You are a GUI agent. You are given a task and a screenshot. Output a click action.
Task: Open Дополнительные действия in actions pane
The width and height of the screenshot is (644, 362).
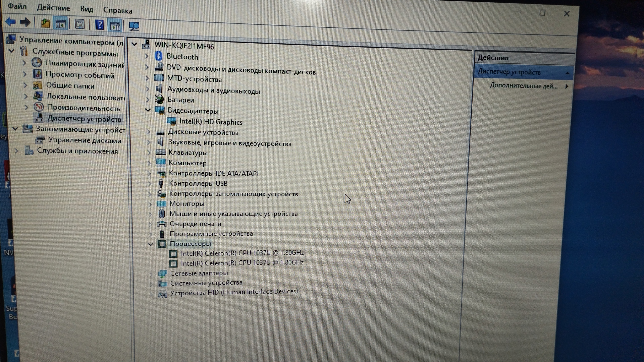pos(523,86)
